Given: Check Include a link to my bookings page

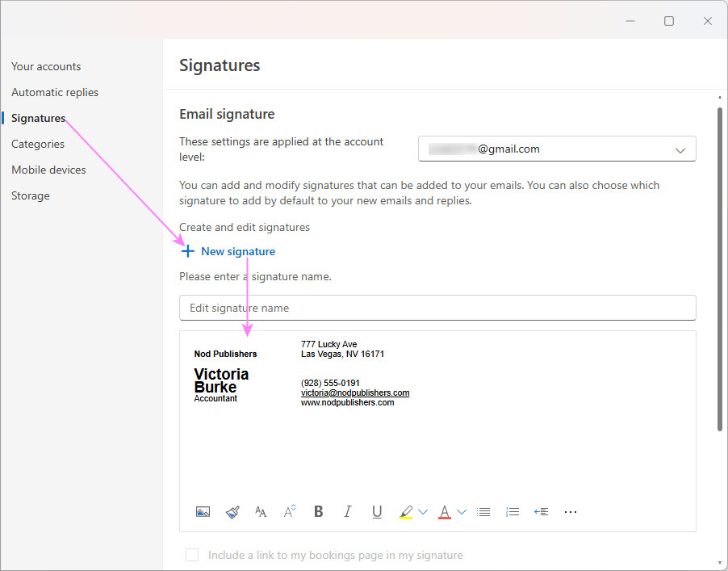Looking at the screenshot, I should (192, 555).
